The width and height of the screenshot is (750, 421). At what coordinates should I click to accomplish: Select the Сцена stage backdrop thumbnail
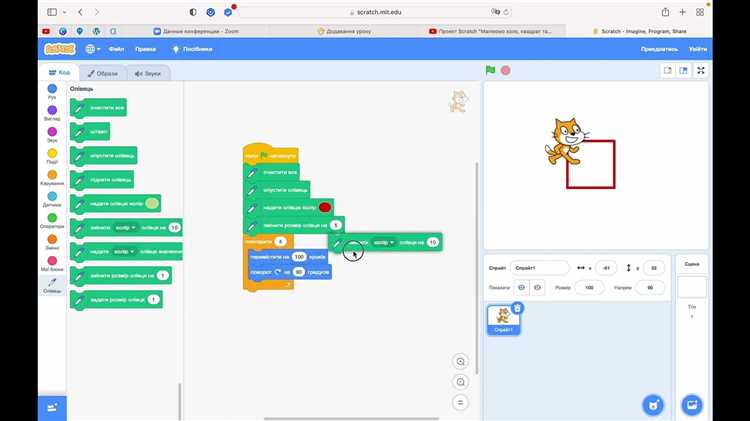(692, 287)
